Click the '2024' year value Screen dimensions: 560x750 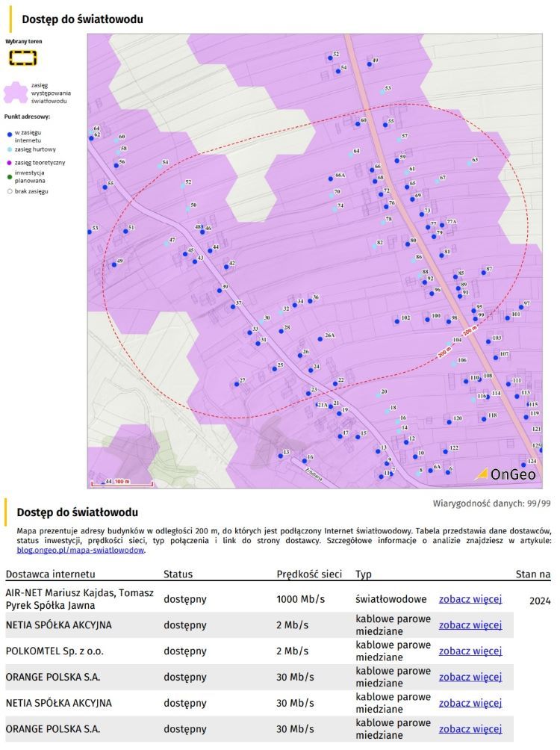(540, 601)
